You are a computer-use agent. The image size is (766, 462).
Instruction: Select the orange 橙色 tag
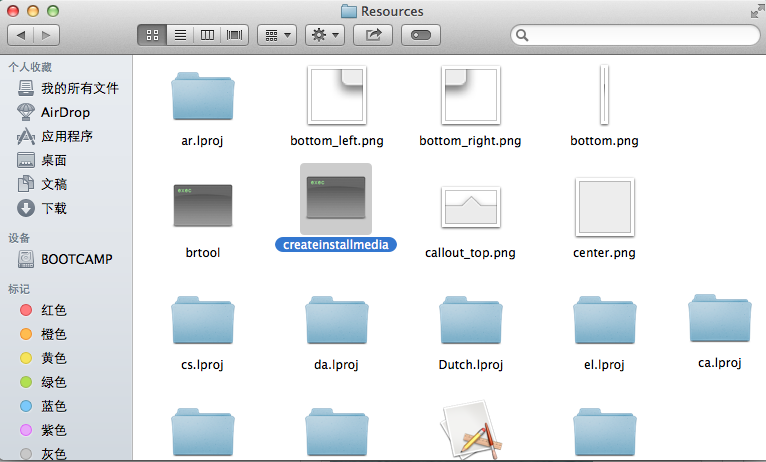click(x=43, y=334)
